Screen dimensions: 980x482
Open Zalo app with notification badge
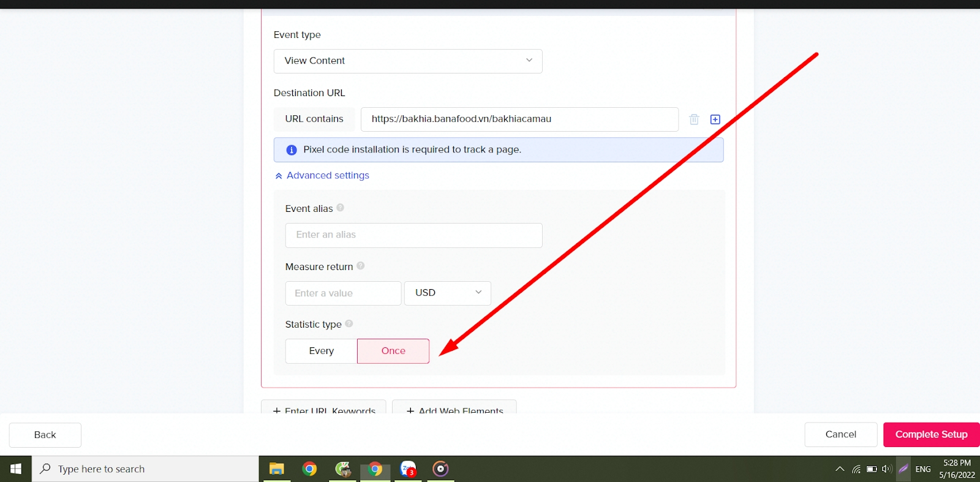(408, 469)
